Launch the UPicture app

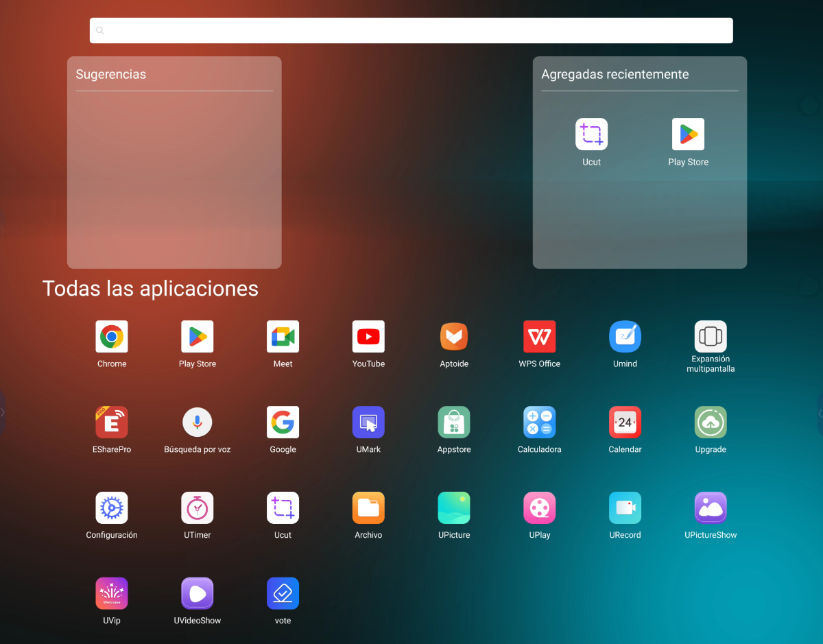pos(454,508)
